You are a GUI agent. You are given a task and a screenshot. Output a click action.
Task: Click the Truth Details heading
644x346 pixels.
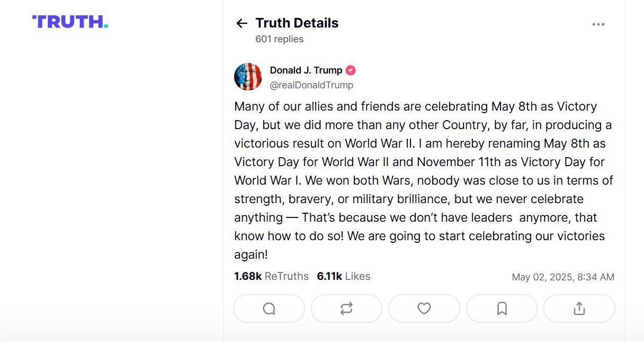pyautogui.click(x=297, y=23)
